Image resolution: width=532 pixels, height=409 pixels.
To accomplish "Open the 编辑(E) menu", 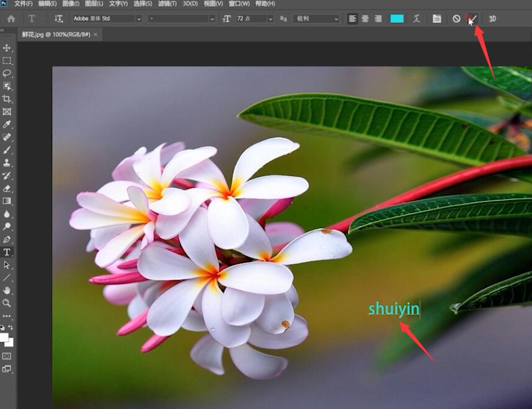I will 48,4.
